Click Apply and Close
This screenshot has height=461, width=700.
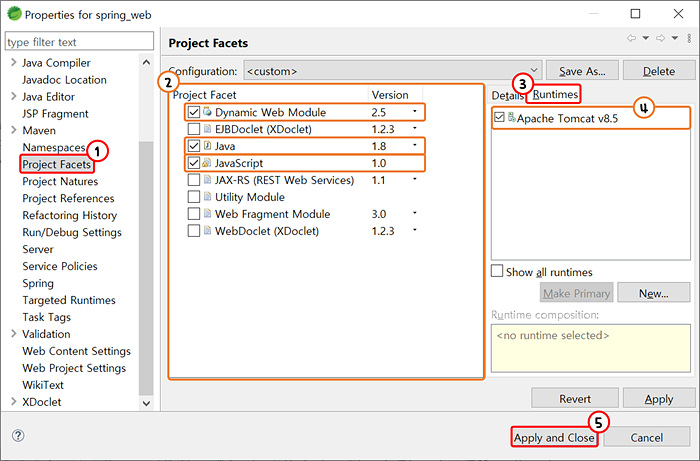coord(554,437)
